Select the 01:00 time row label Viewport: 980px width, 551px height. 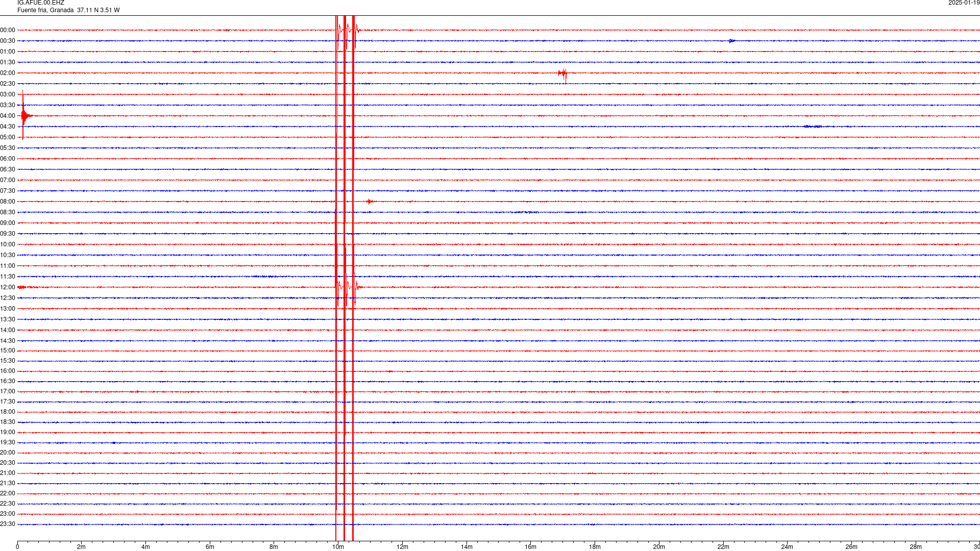tap(8, 52)
